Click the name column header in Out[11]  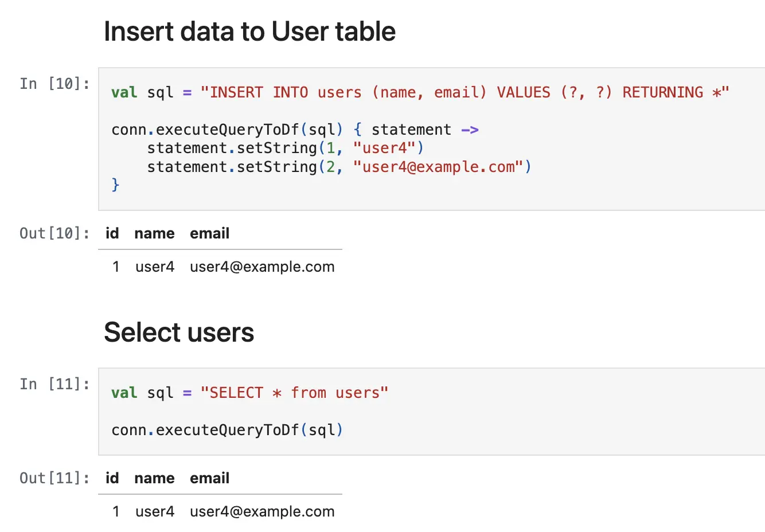pos(154,478)
